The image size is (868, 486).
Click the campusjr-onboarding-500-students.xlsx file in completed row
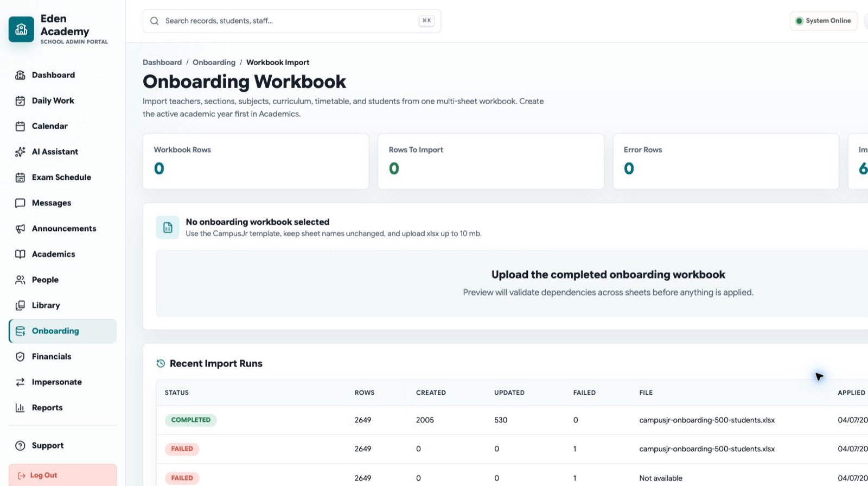[x=707, y=420]
